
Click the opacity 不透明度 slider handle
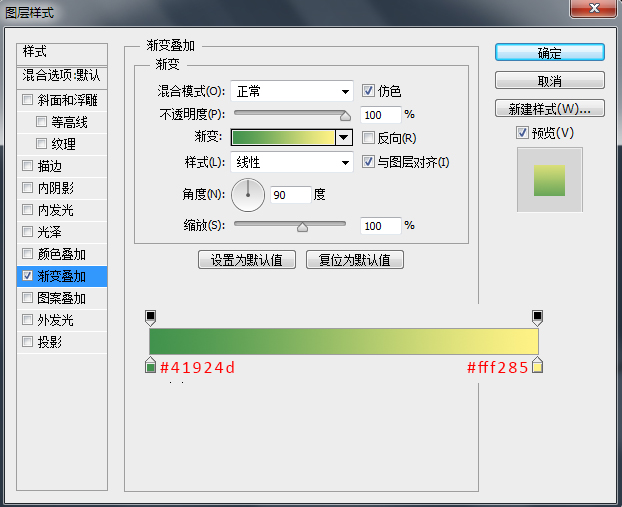pyautogui.click(x=346, y=115)
